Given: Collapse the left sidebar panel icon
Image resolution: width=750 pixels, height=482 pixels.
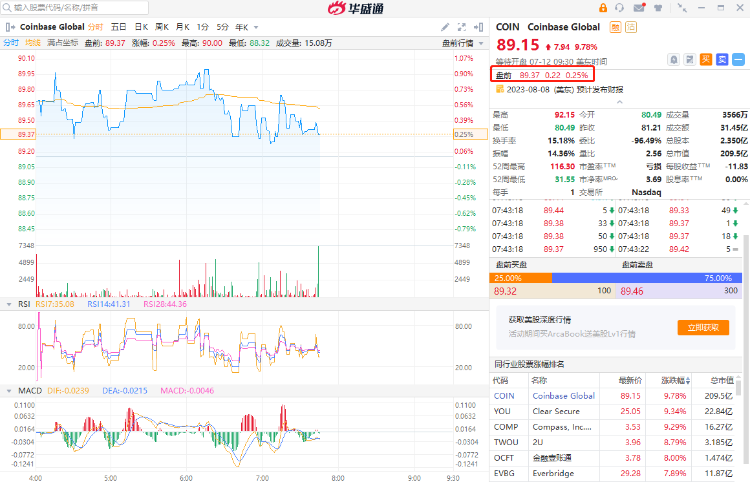Looking at the screenshot, I should point(10,27).
